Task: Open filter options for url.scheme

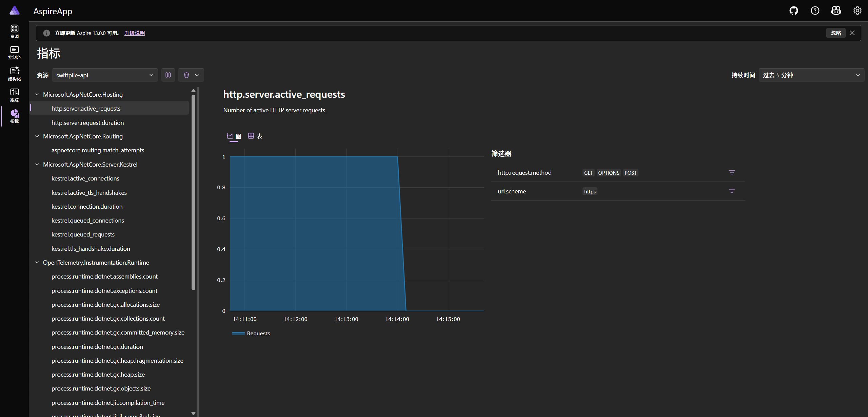Action: pyautogui.click(x=732, y=191)
